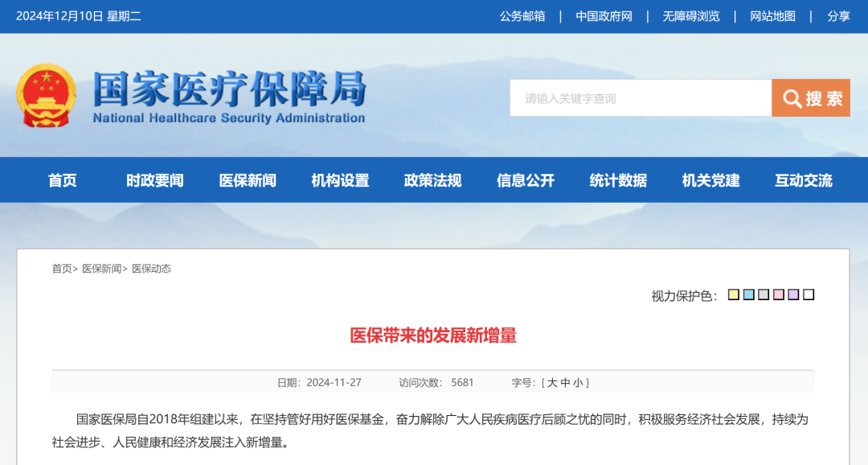
Task: Select the gray eye-protection color swatch
Action: [764, 294]
